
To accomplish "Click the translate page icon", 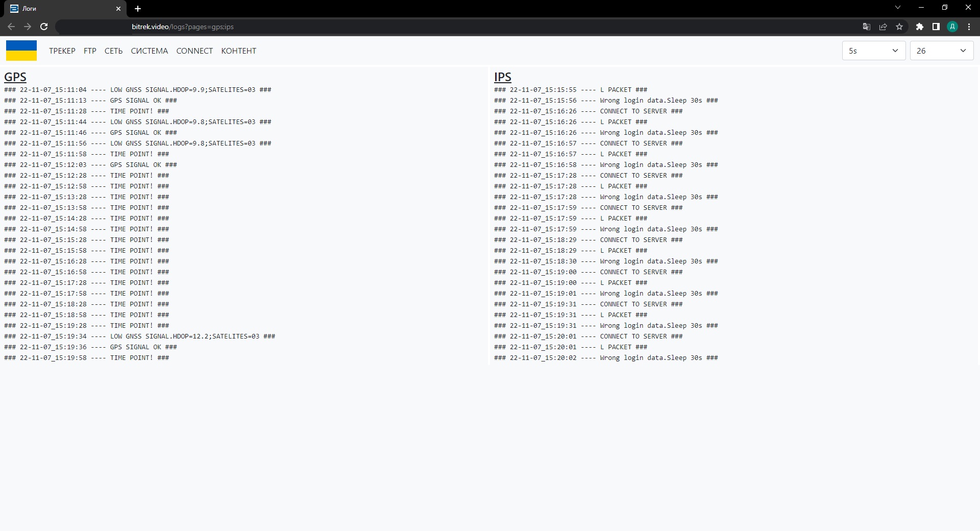I will click(x=866, y=27).
